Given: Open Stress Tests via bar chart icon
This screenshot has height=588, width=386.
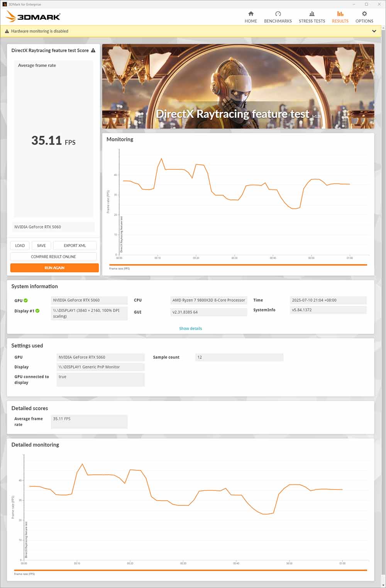Looking at the screenshot, I should [x=312, y=14].
